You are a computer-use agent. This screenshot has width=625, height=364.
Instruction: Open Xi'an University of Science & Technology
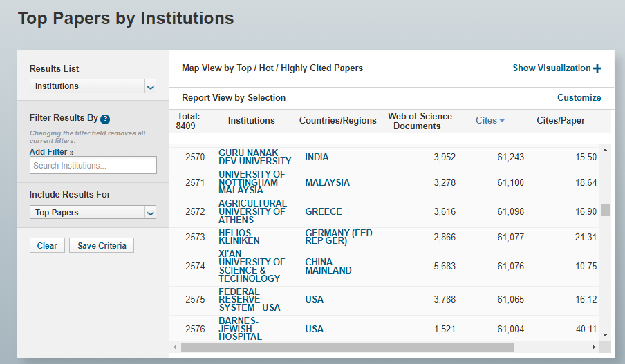252,266
